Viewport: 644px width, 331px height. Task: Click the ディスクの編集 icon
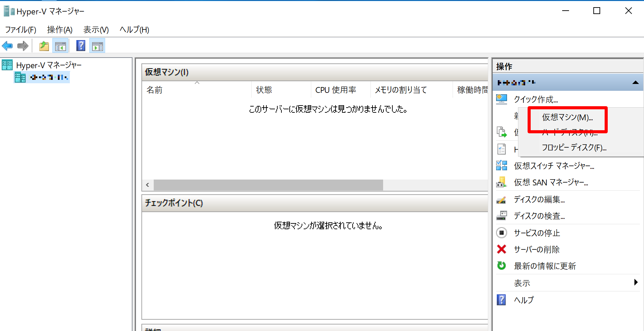tap(501, 199)
